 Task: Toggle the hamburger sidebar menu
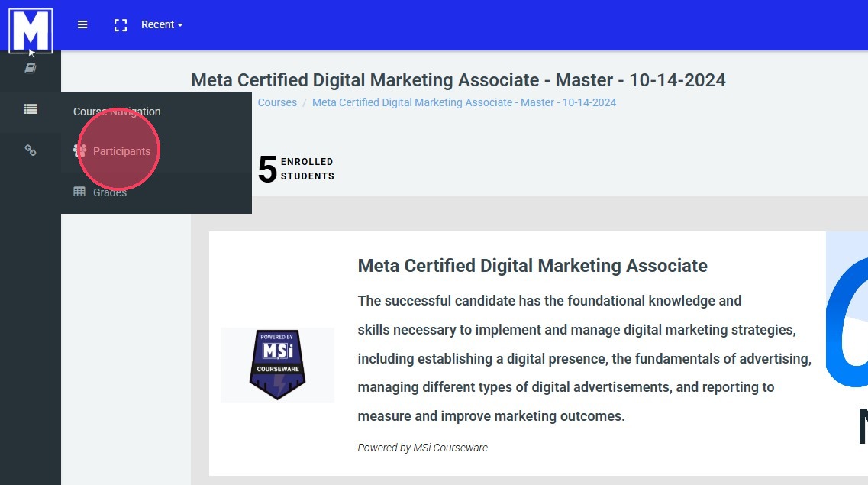(x=82, y=24)
